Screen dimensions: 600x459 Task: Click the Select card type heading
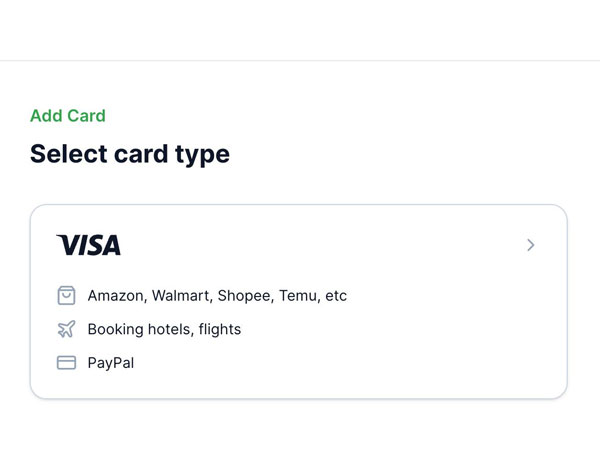[x=130, y=154]
